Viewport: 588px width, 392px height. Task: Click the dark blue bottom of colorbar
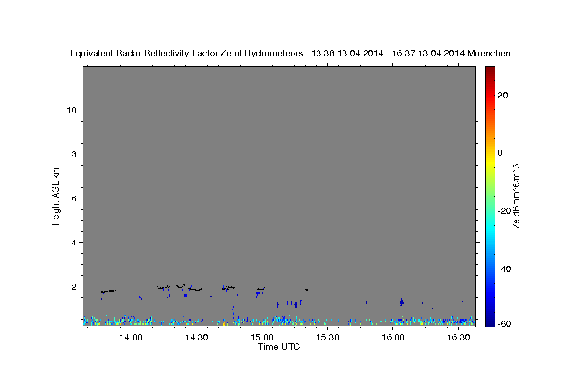[490, 322]
